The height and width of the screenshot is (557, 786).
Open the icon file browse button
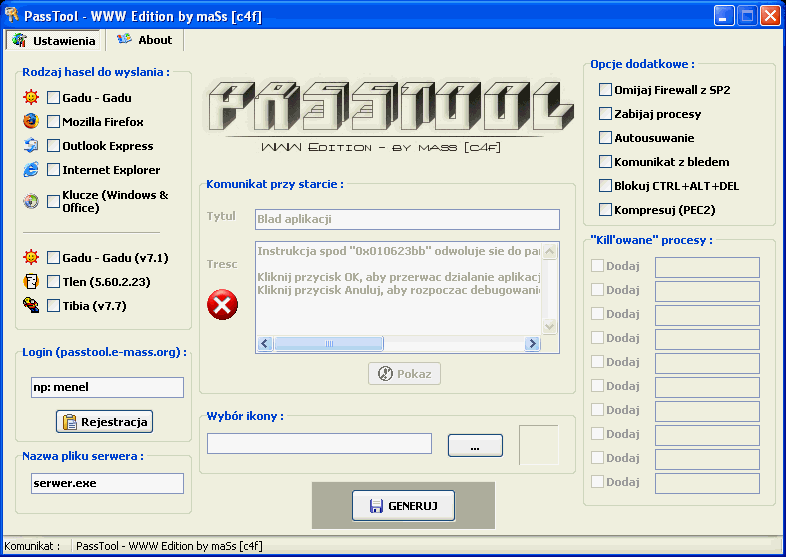pos(474,446)
